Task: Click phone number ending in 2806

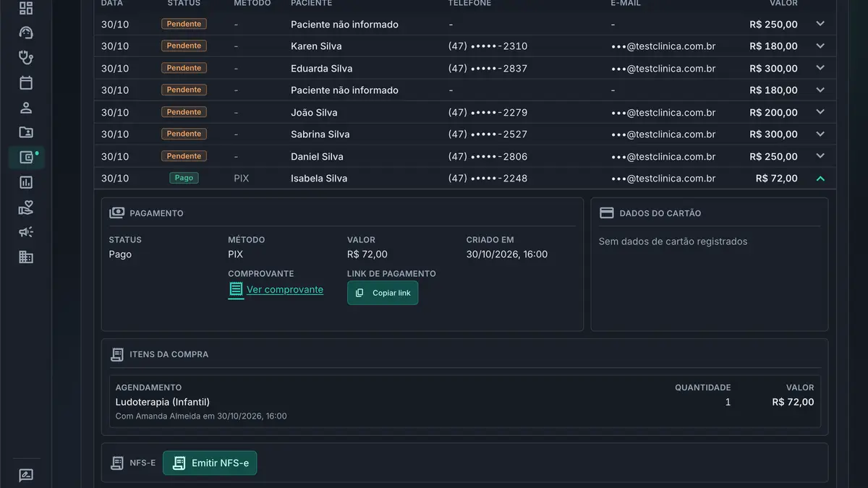Action: coord(488,157)
